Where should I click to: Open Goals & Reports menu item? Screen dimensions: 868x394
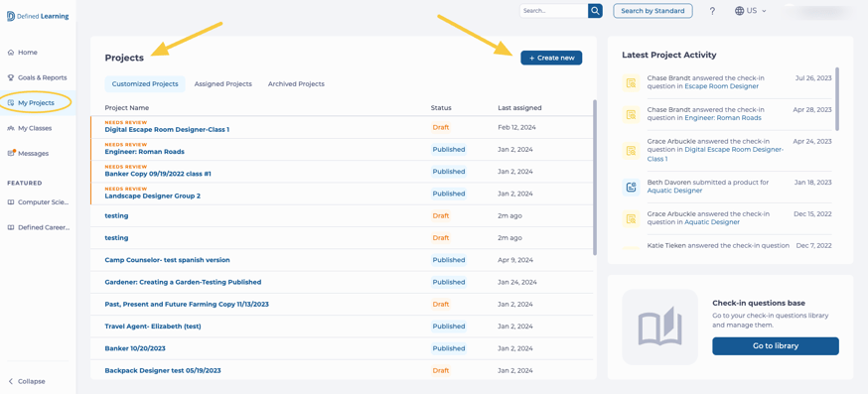pyautogui.click(x=42, y=77)
